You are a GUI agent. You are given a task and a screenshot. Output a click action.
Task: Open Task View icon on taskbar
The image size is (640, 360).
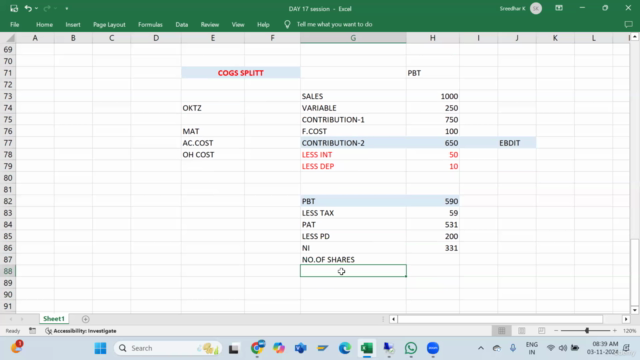(x=233, y=348)
